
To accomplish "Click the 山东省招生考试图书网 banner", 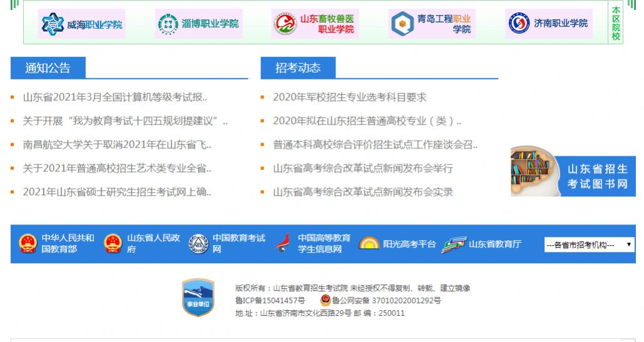I will (x=573, y=171).
